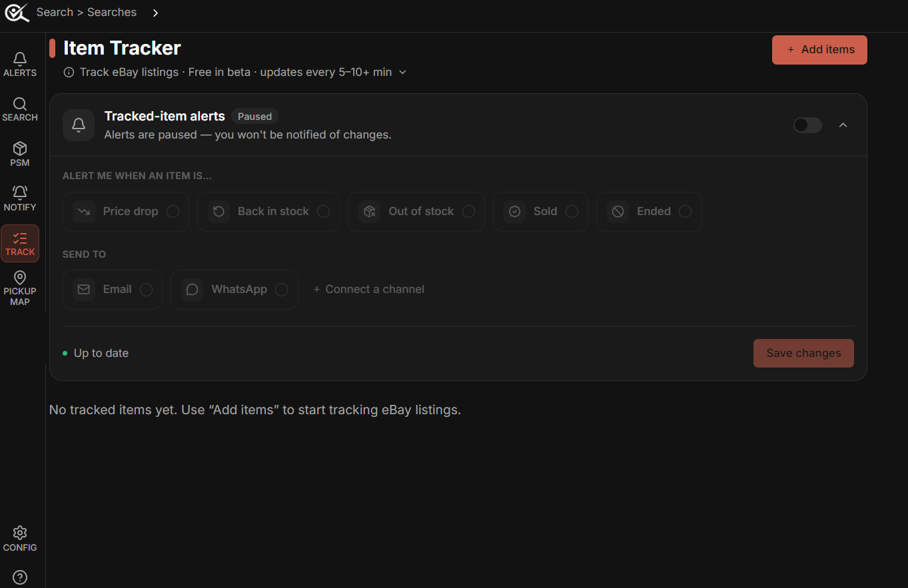
Task: Click the info icon beside Track eBay listings
Action: tap(69, 72)
